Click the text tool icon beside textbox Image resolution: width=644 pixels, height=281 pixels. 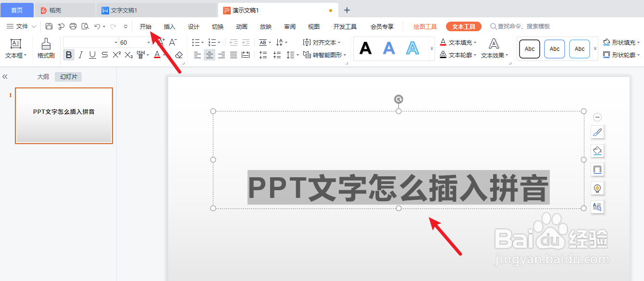(597, 207)
